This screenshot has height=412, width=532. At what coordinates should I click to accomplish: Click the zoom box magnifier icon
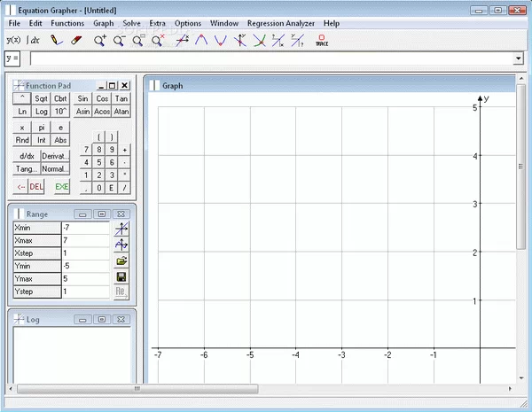138,41
